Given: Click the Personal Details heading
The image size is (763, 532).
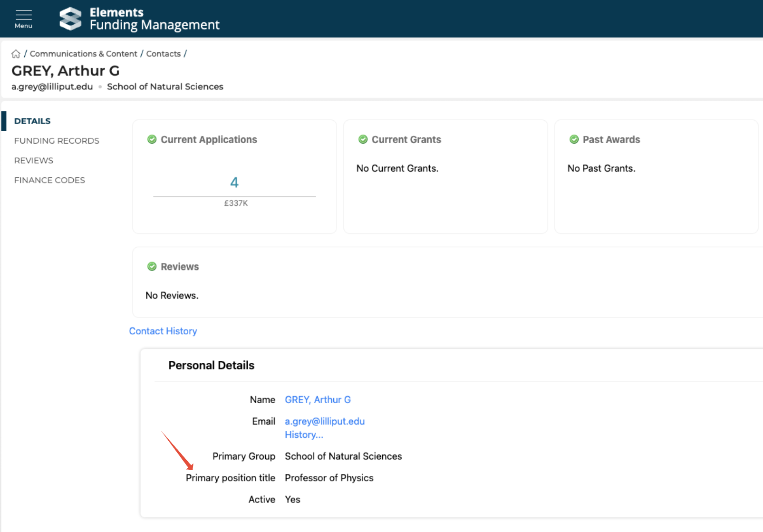Looking at the screenshot, I should click(x=211, y=365).
